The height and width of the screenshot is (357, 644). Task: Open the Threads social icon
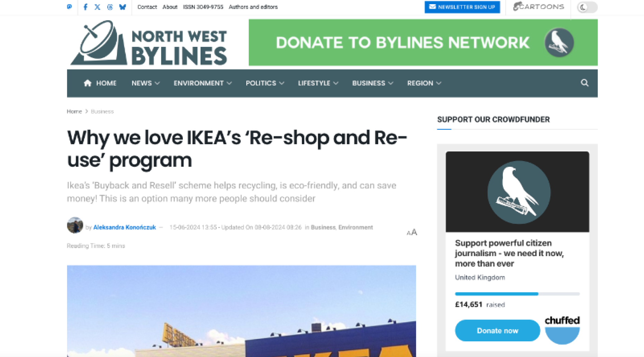110,7
